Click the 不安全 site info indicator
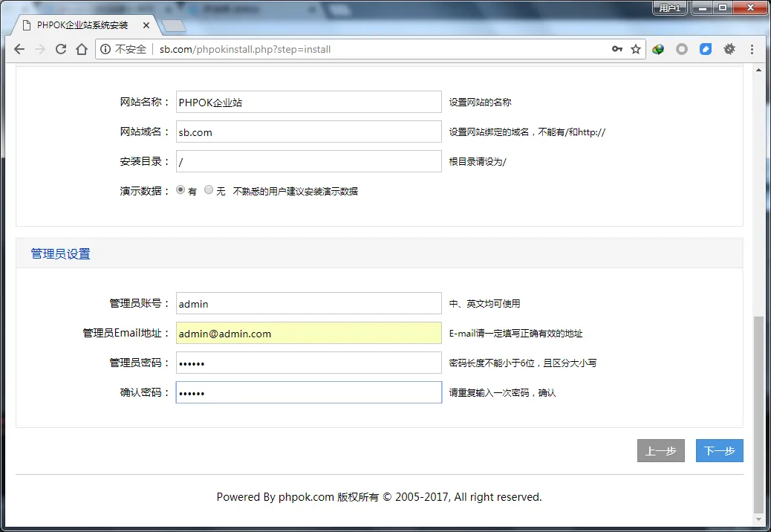 click(124, 49)
